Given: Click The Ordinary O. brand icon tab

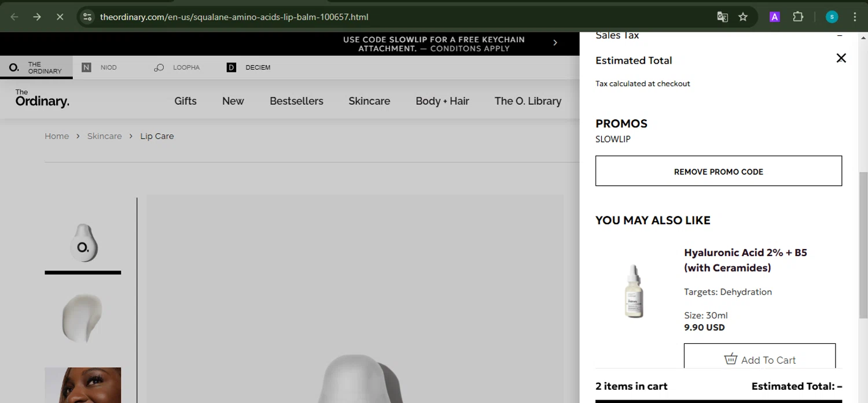Looking at the screenshot, I should point(36,68).
